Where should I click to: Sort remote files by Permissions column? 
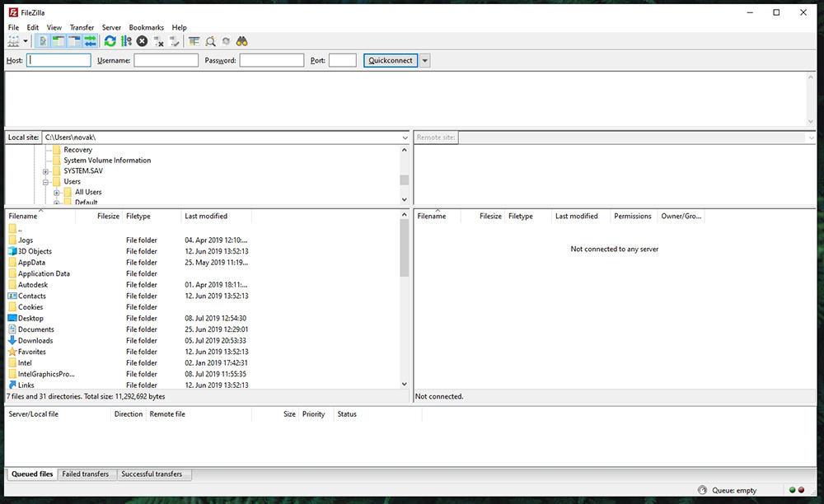pos(633,216)
